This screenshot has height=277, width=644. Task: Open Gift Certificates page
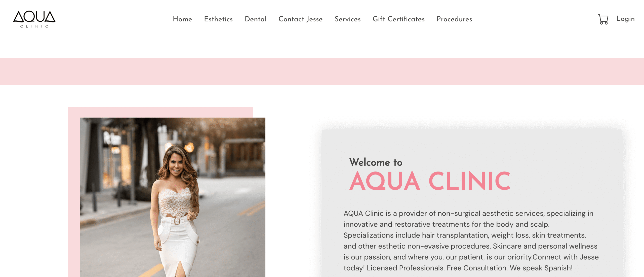coord(398,19)
